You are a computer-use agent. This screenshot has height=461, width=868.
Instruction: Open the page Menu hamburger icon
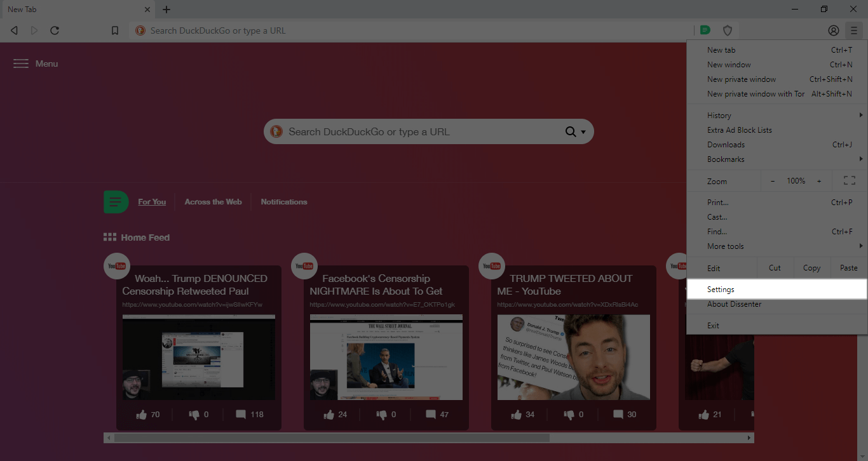click(x=21, y=63)
